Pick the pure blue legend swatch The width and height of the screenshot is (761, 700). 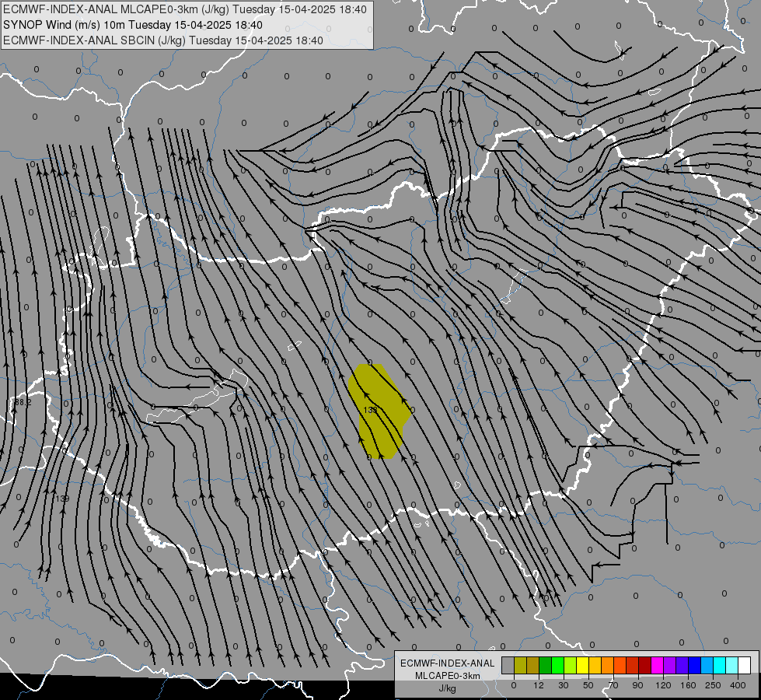695,665
